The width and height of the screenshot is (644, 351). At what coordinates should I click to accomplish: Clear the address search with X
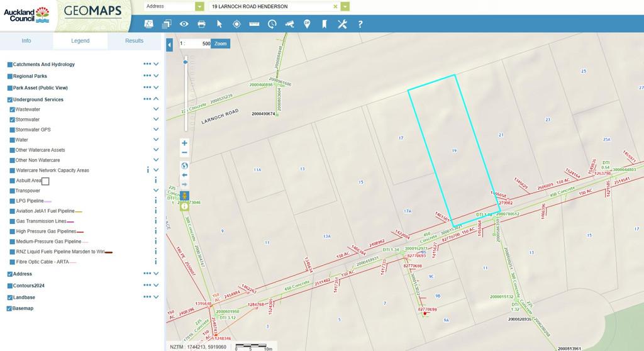pyautogui.click(x=335, y=6)
